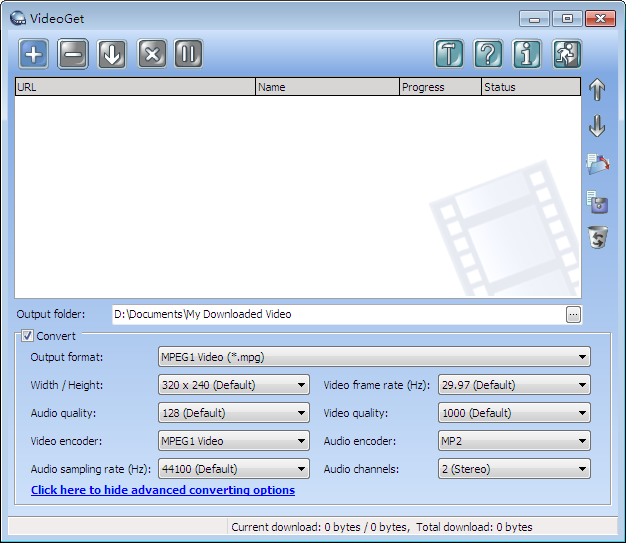Click the Remove video (minus) toolbar button

73,54
